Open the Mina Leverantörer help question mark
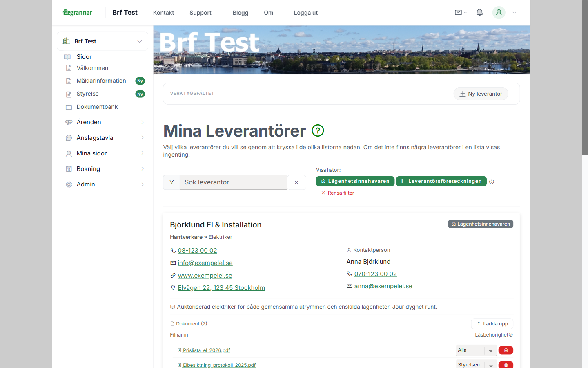 coord(318,130)
